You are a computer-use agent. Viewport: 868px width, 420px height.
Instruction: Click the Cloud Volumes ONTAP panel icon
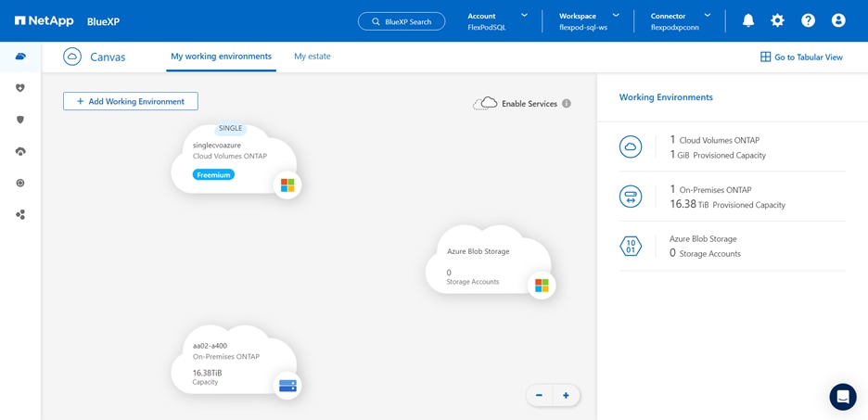[x=632, y=147]
